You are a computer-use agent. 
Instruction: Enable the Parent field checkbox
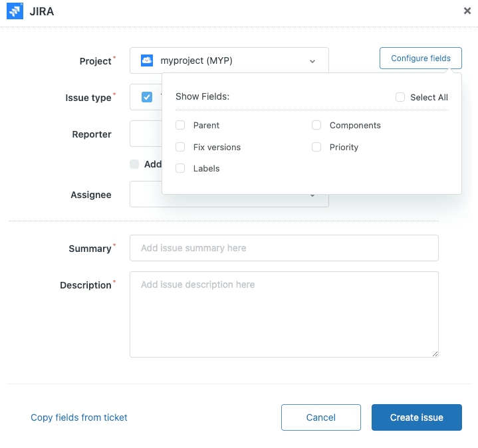coord(180,125)
